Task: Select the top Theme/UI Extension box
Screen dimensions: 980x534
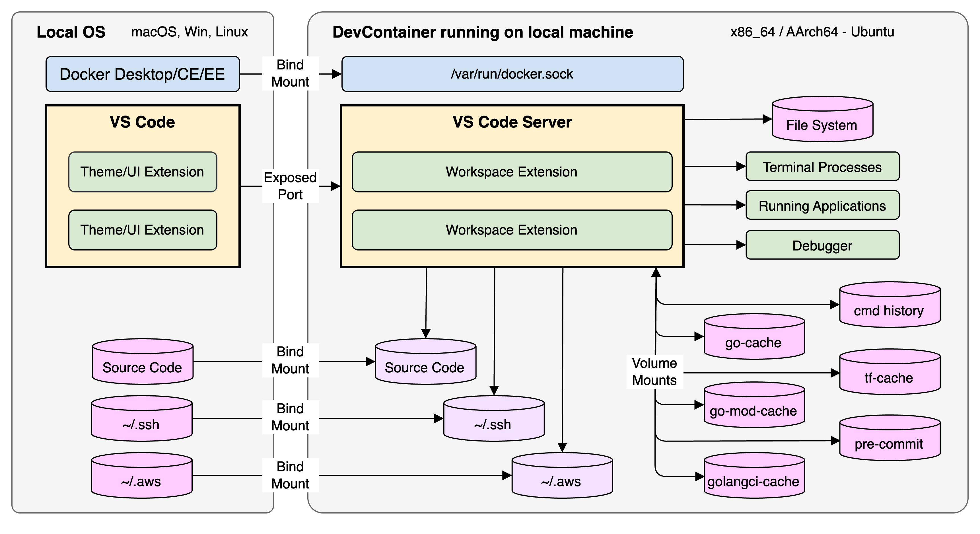Action: pyautogui.click(x=143, y=172)
